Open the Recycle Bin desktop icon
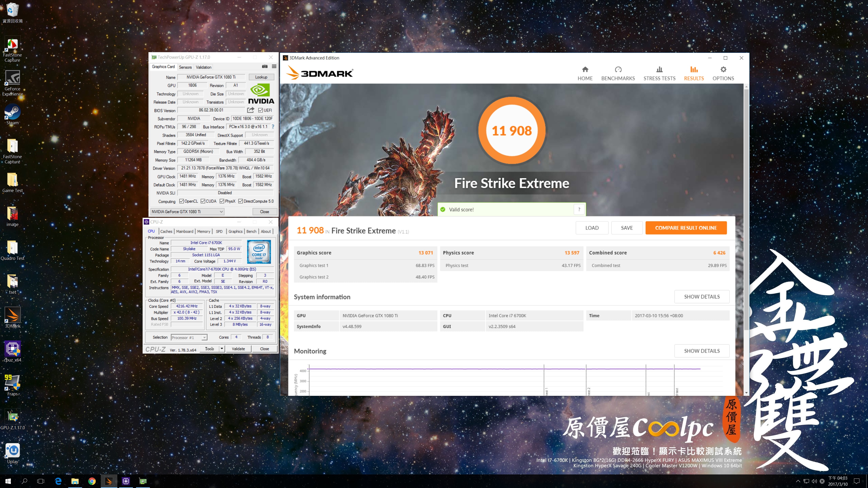Screen dimensions: 868x488 [12, 13]
